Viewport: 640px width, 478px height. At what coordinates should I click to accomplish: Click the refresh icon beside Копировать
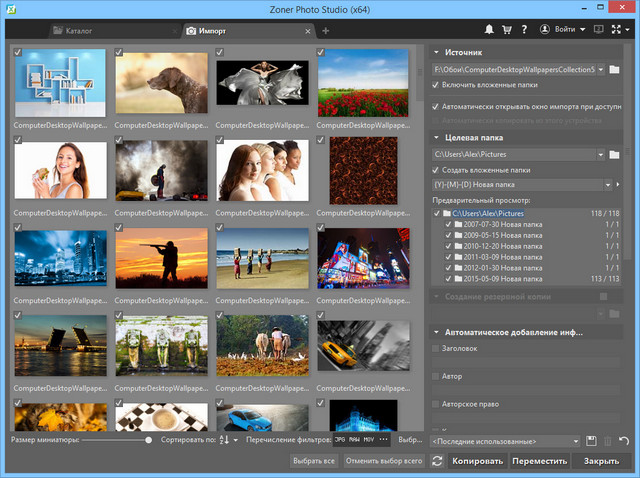(x=436, y=461)
